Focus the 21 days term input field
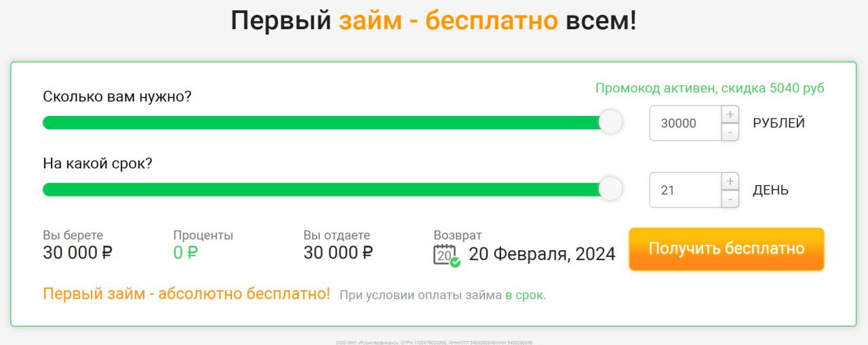This screenshot has width=868, height=345. pyautogui.click(x=685, y=190)
